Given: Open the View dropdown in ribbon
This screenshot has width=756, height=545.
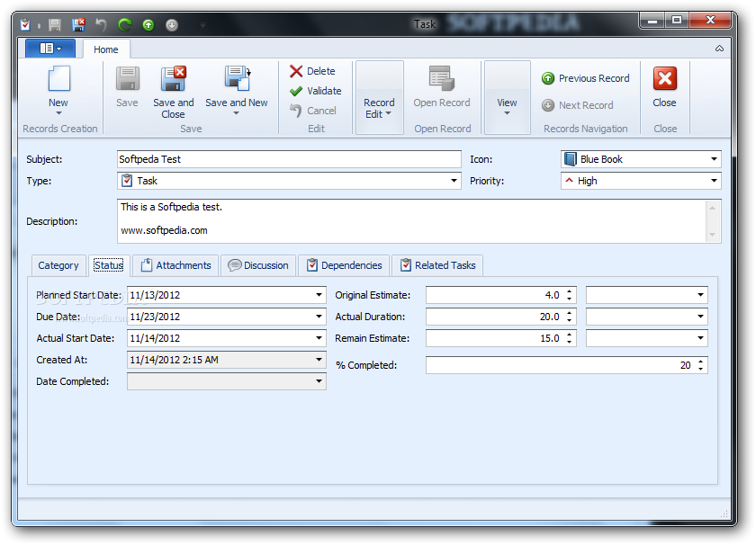Looking at the screenshot, I should (508, 97).
